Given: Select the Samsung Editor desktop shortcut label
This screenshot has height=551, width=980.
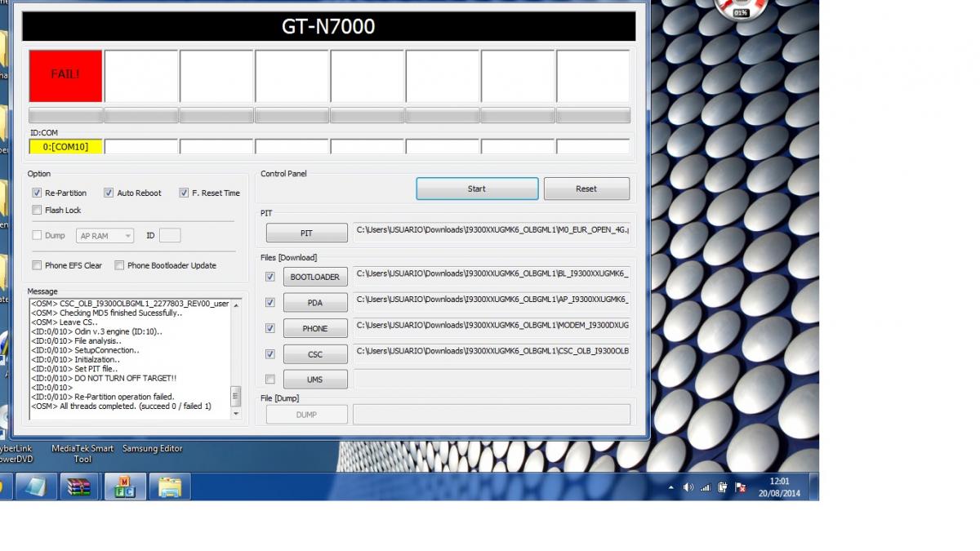Looking at the screenshot, I should (x=153, y=448).
